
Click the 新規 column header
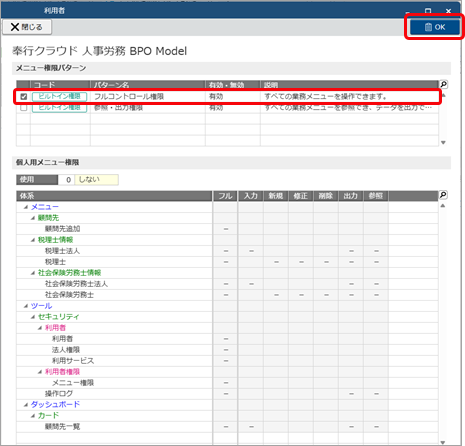pyautogui.click(x=276, y=196)
